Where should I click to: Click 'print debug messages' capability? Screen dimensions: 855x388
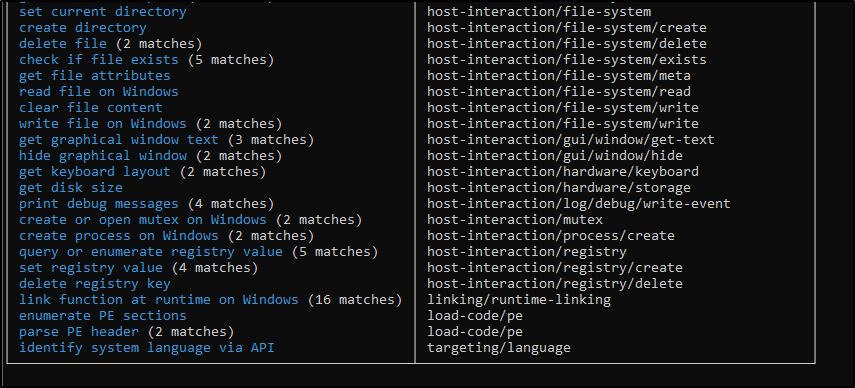[x=99, y=204]
